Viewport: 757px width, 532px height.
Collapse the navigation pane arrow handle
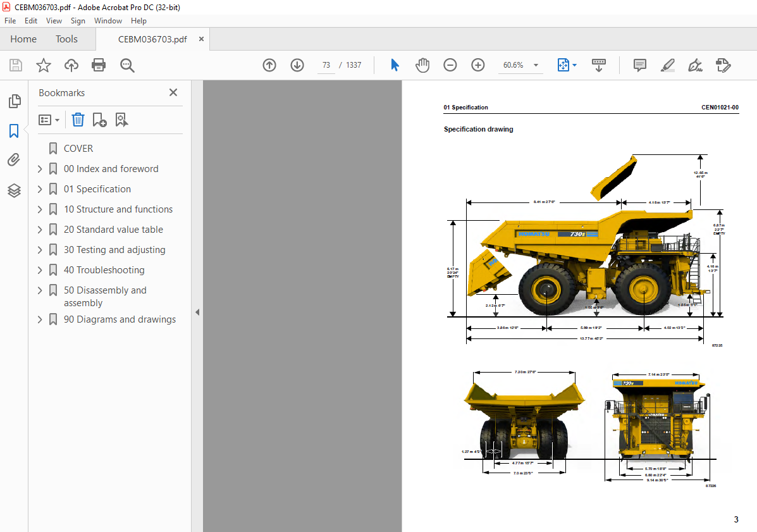(x=197, y=312)
